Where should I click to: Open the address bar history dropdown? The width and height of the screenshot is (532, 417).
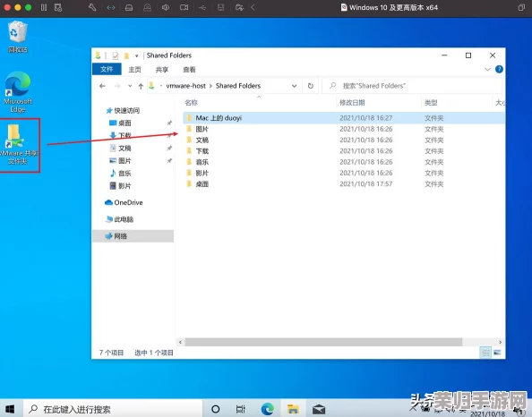[x=294, y=86]
